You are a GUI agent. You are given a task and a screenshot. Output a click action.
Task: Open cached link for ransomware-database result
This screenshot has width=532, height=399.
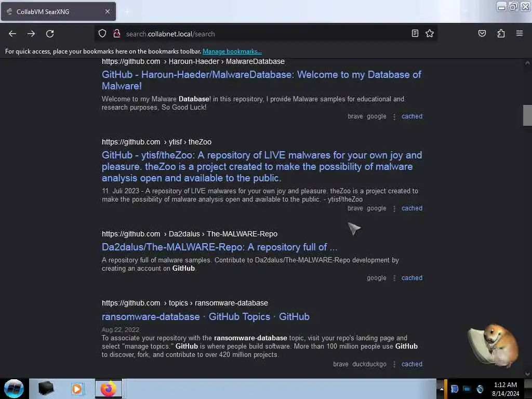[412, 364]
